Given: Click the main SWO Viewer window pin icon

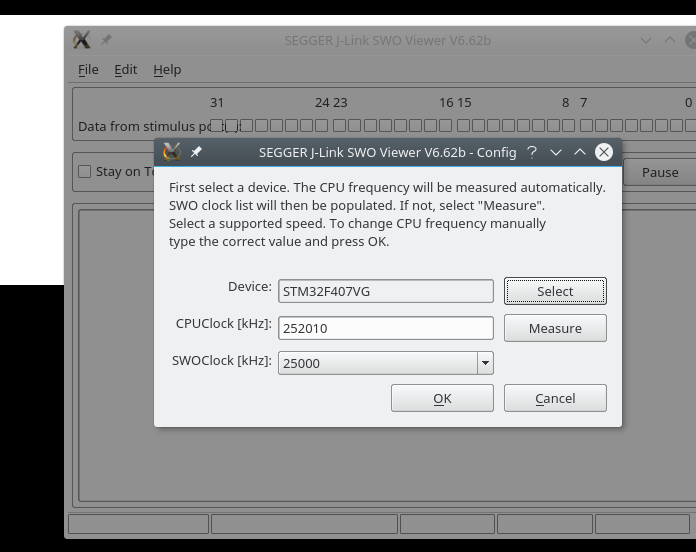Looking at the screenshot, I should pos(106,40).
